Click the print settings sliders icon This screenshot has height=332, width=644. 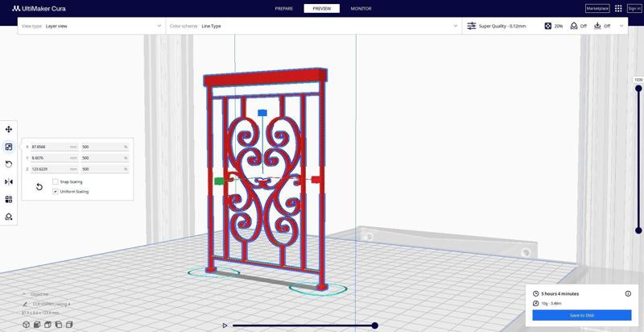(x=472, y=26)
